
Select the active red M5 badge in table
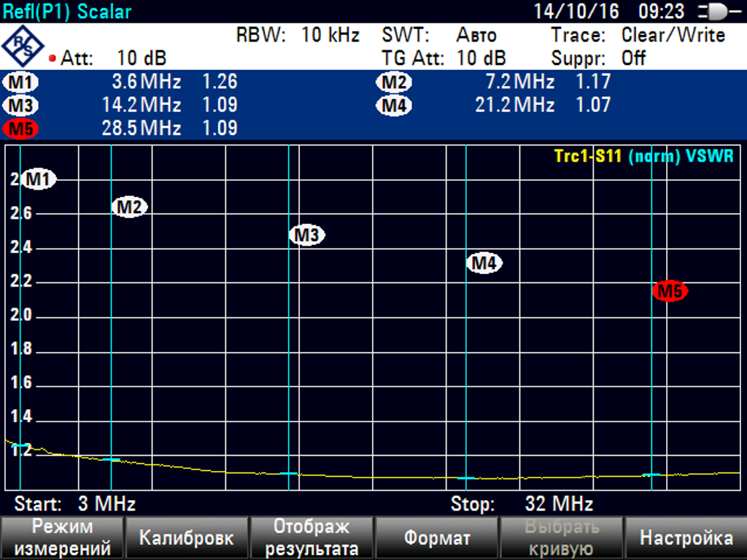click(21, 129)
